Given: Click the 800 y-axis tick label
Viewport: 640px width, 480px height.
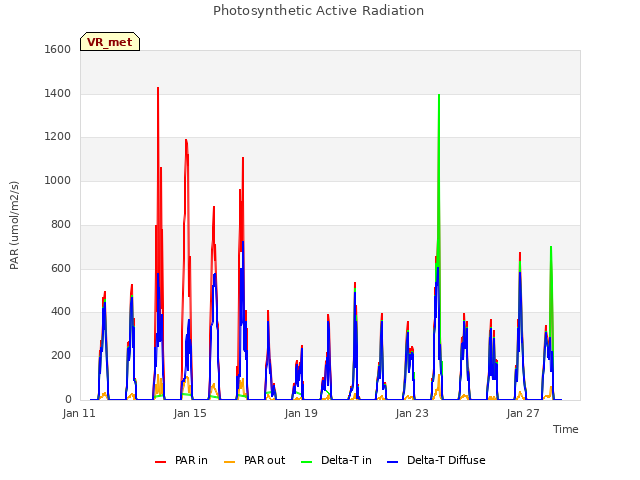Looking at the screenshot, I should click(x=61, y=224).
